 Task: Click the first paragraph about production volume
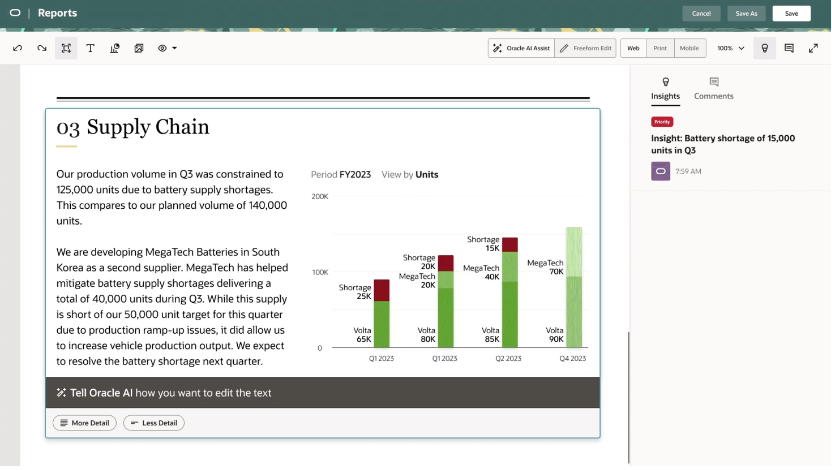pyautogui.click(x=172, y=197)
